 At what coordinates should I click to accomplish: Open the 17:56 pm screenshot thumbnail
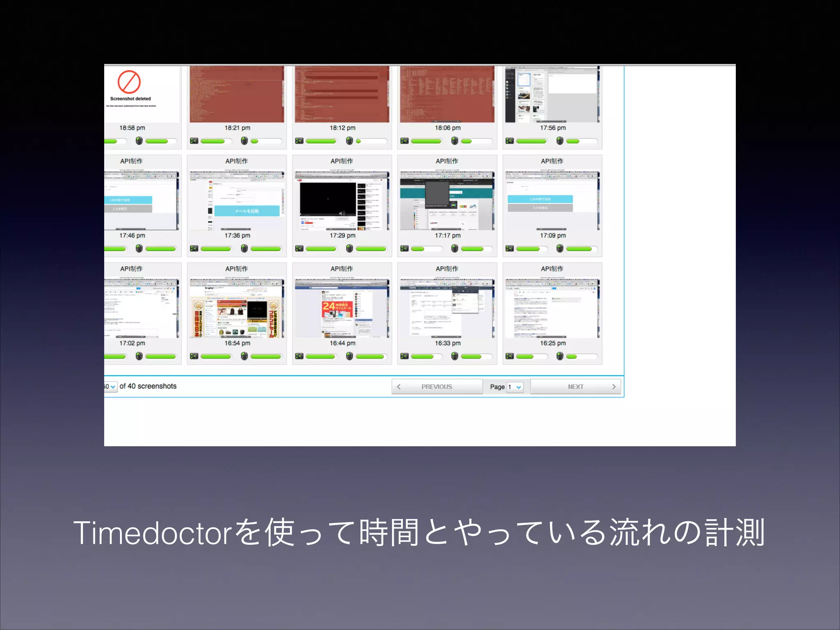click(x=552, y=94)
